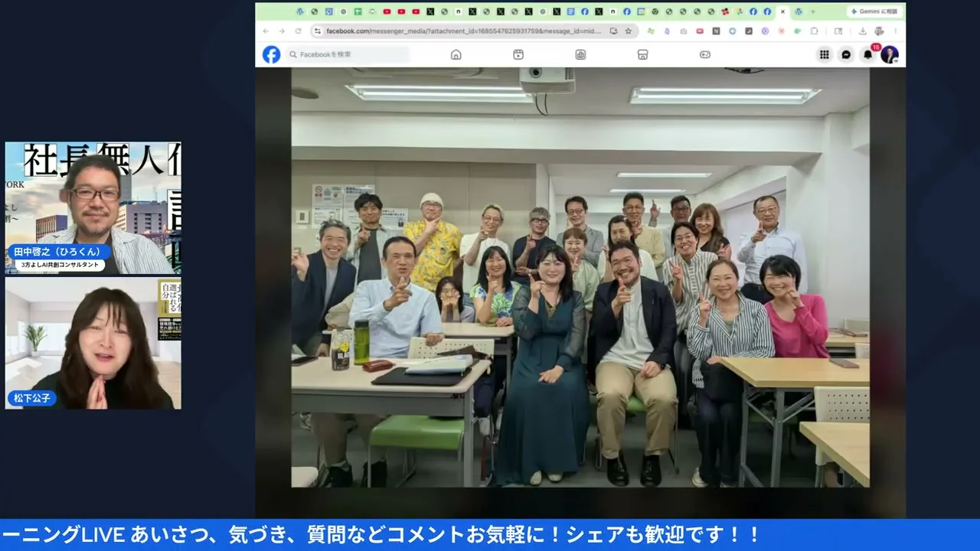
Task: Click the 松下公子 name label
Action: coord(33,398)
